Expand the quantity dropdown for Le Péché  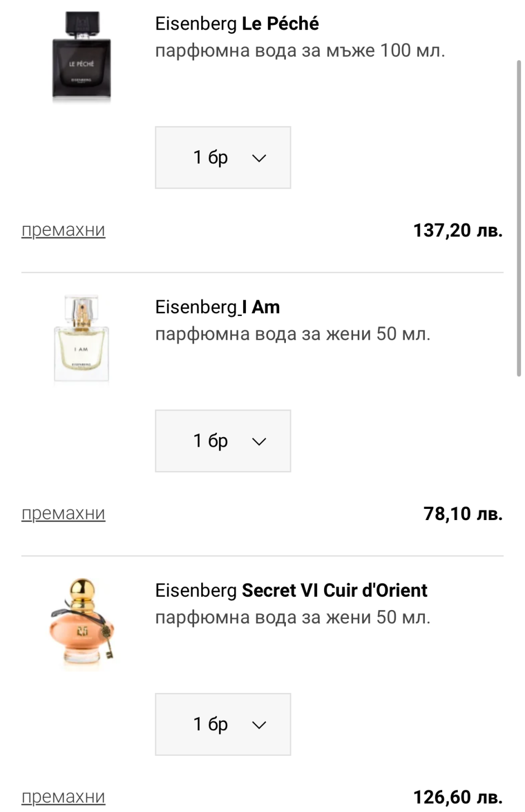point(222,157)
